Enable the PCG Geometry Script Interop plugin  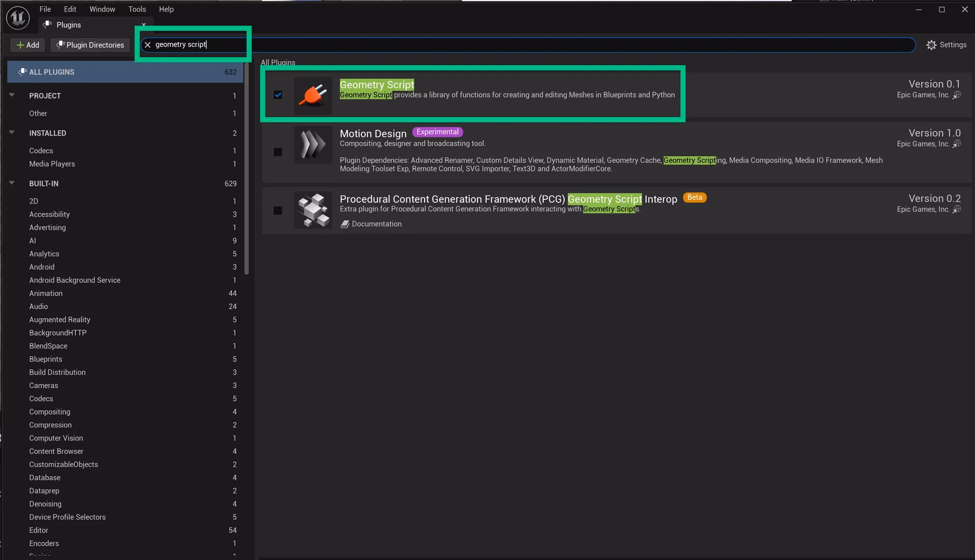coord(278,210)
